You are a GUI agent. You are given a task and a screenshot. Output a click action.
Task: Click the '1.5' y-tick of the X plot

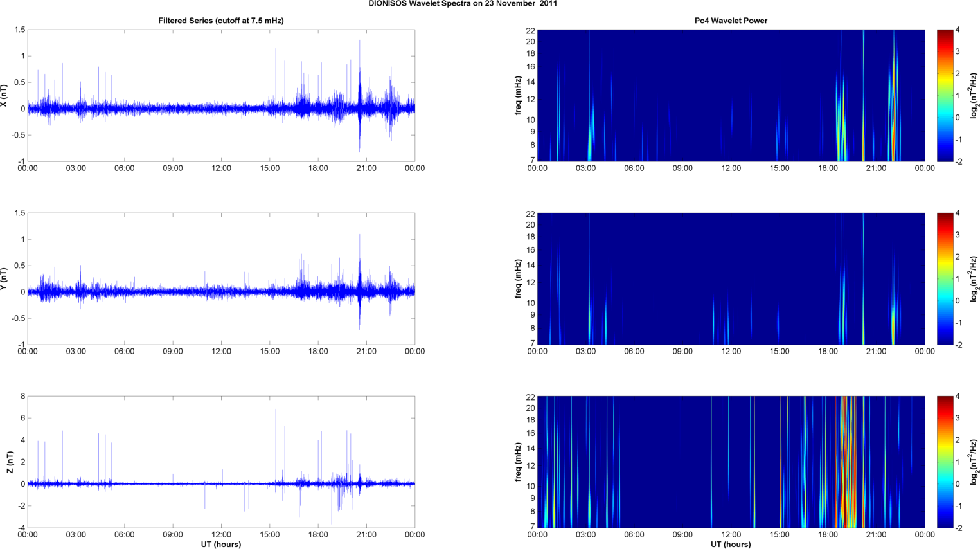tap(19, 30)
